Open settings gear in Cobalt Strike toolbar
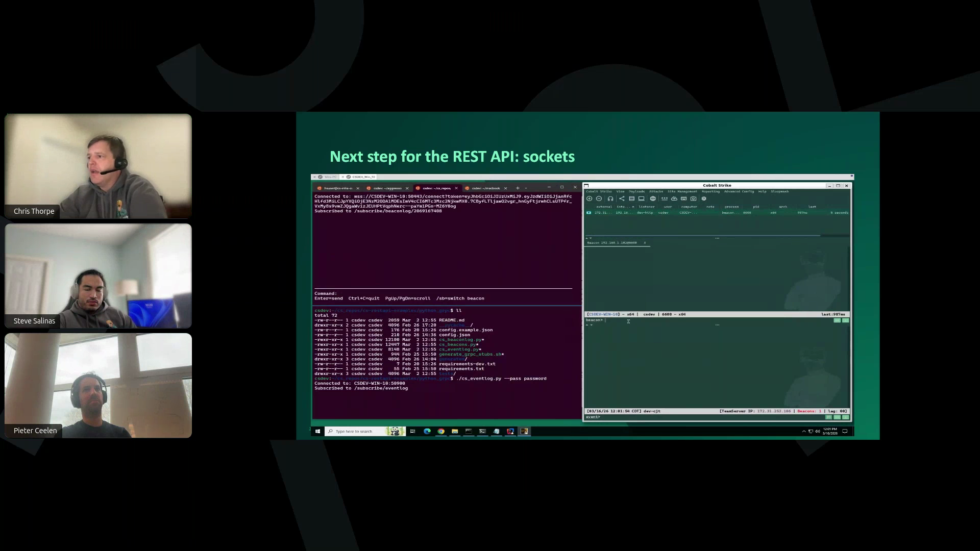 (704, 198)
